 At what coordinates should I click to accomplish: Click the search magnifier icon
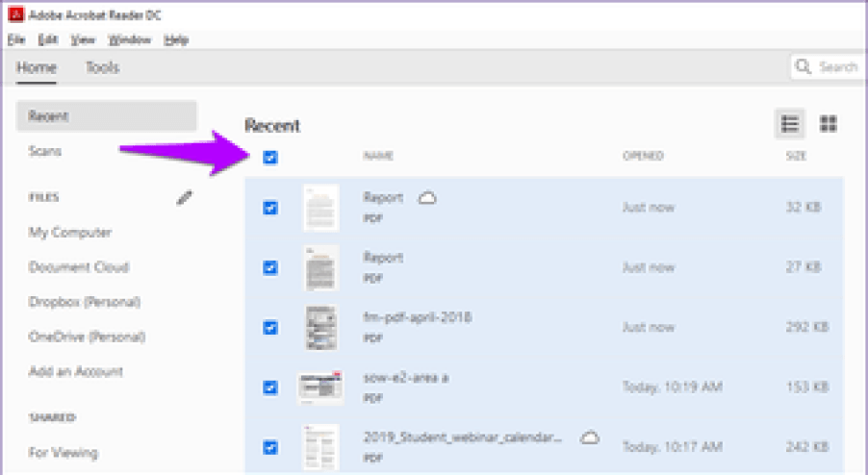pyautogui.click(x=803, y=67)
